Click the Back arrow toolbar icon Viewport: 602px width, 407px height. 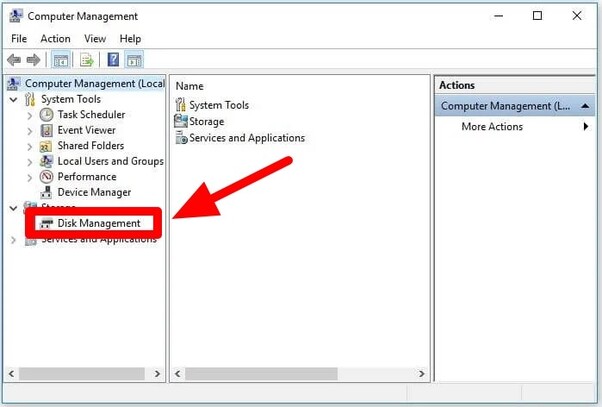pos(14,60)
